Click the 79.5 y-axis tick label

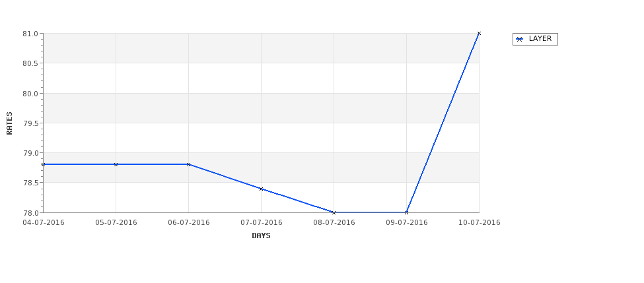pos(30,123)
